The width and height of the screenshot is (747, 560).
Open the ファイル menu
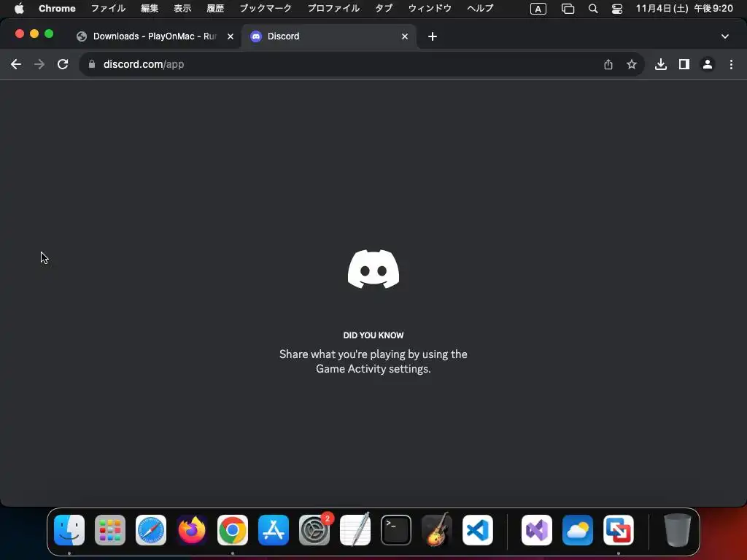point(108,9)
